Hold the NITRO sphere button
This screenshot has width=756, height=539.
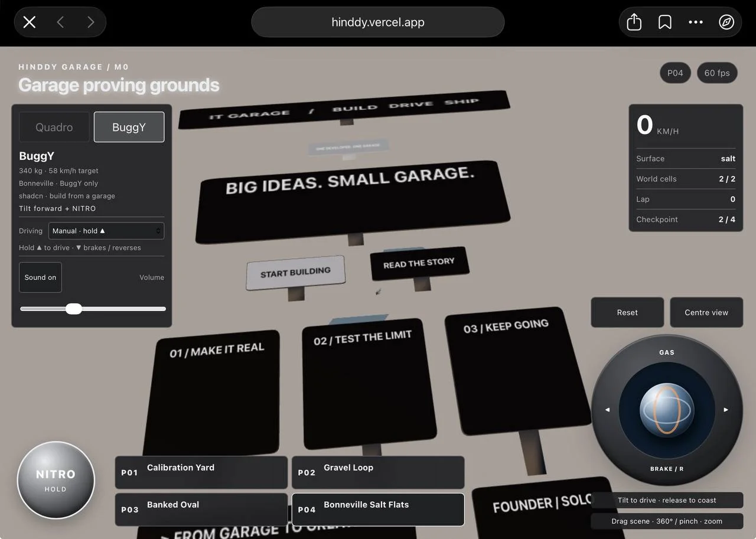[x=56, y=480]
